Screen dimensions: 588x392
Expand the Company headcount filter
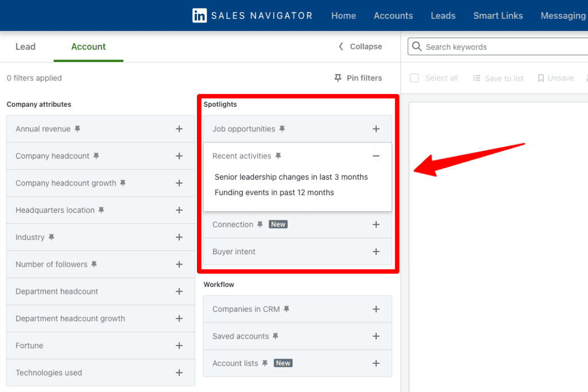pyautogui.click(x=179, y=156)
